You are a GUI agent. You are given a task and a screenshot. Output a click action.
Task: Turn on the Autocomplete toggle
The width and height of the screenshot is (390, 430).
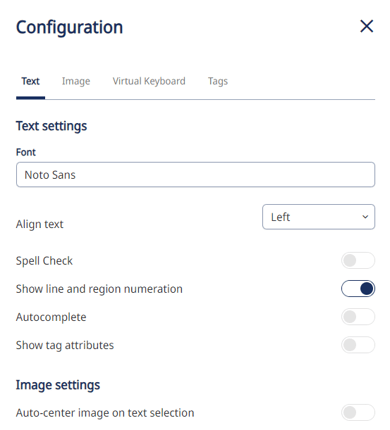coord(358,317)
